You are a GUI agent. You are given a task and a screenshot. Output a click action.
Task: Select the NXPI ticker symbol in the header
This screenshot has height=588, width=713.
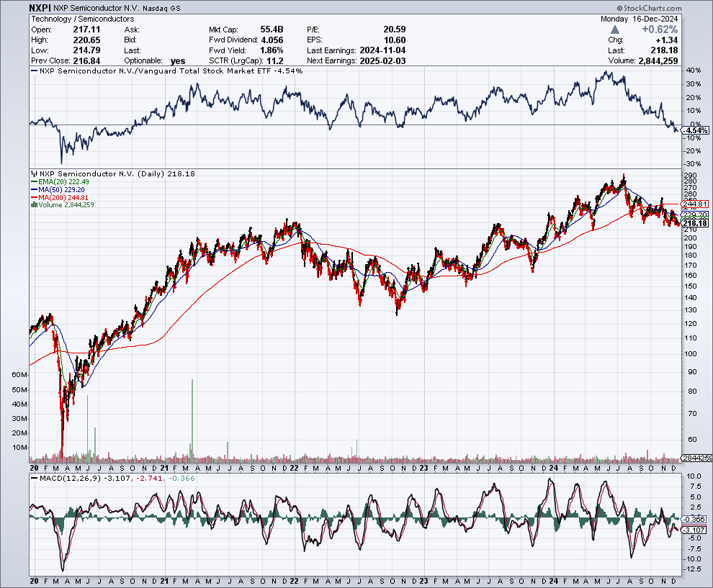(x=40, y=8)
